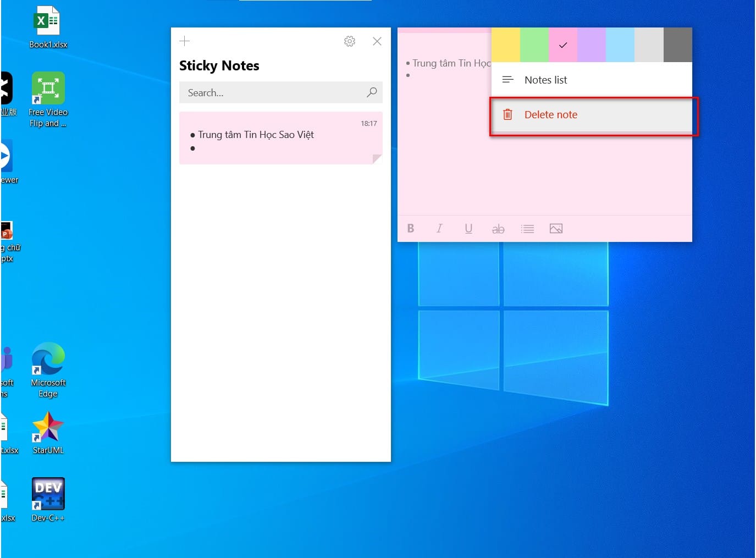Select the charcoal note color
The width and height of the screenshot is (756, 558).
pos(678,45)
